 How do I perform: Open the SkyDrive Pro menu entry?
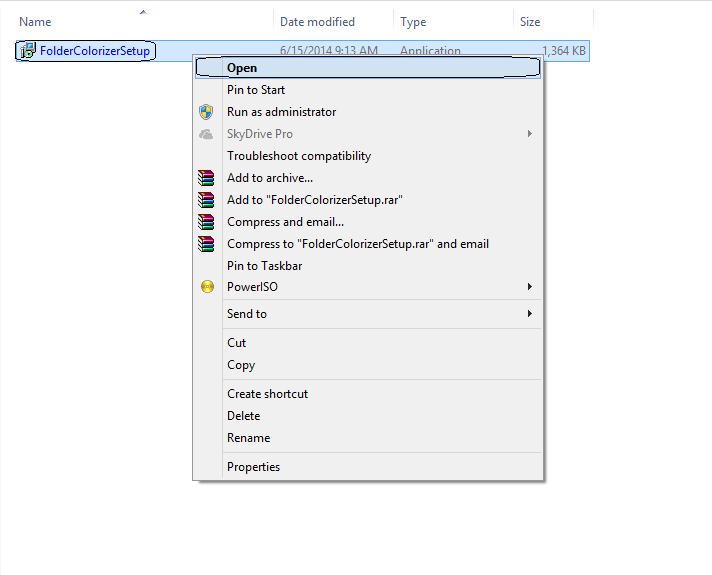click(368, 134)
